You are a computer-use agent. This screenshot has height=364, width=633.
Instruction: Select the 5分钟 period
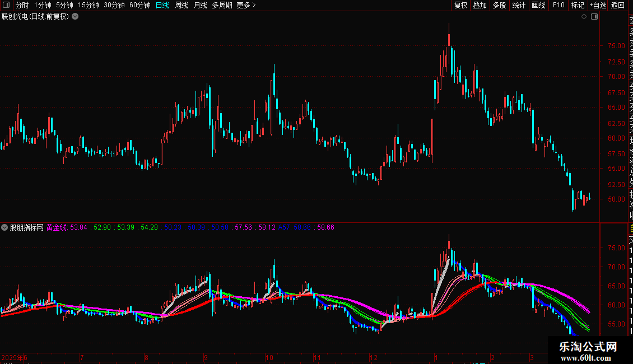[64, 5]
